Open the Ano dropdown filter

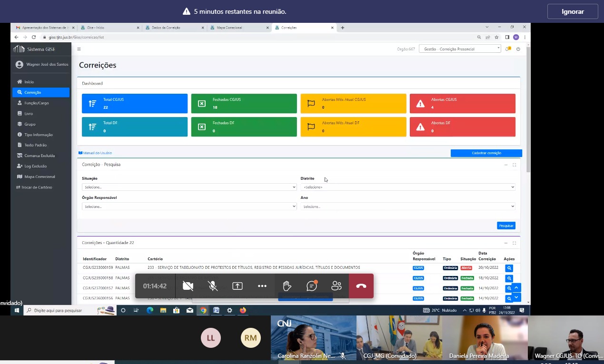pos(407,207)
